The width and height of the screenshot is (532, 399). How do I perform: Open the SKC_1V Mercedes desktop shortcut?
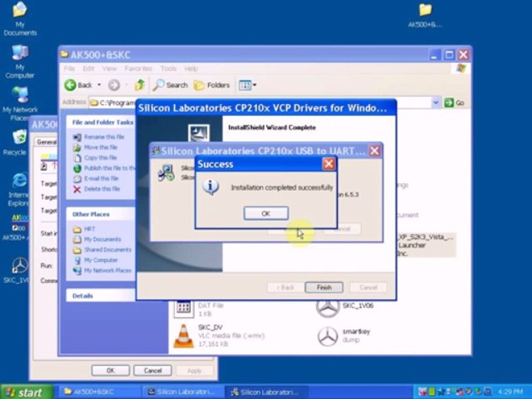pos(17,270)
